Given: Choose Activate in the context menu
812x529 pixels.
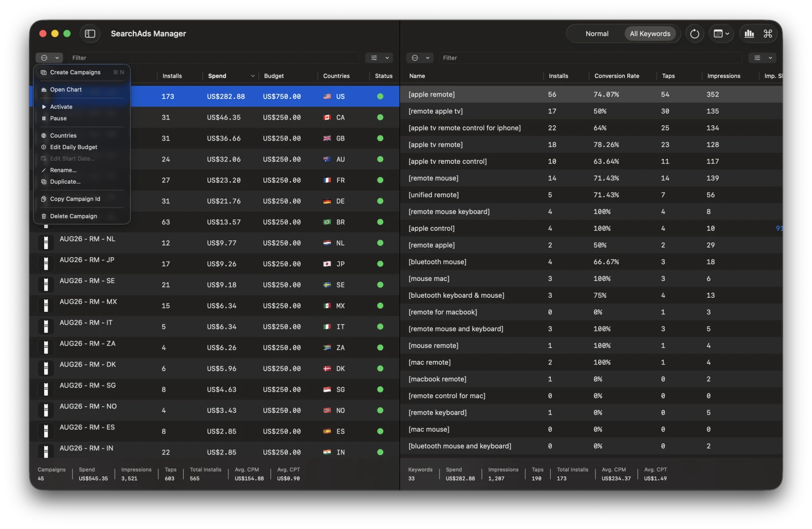Looking at the screenshot, I should 82,107.
